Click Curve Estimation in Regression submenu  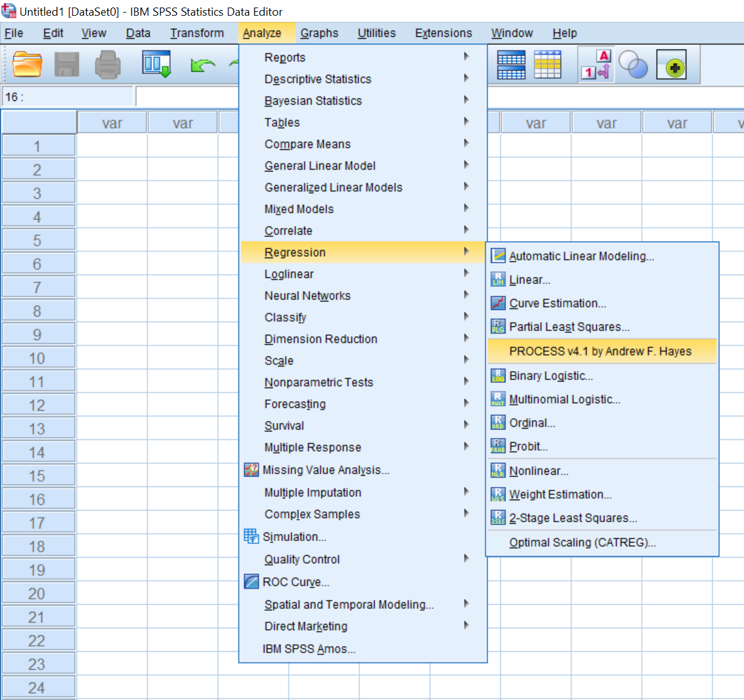pos(557,304)
